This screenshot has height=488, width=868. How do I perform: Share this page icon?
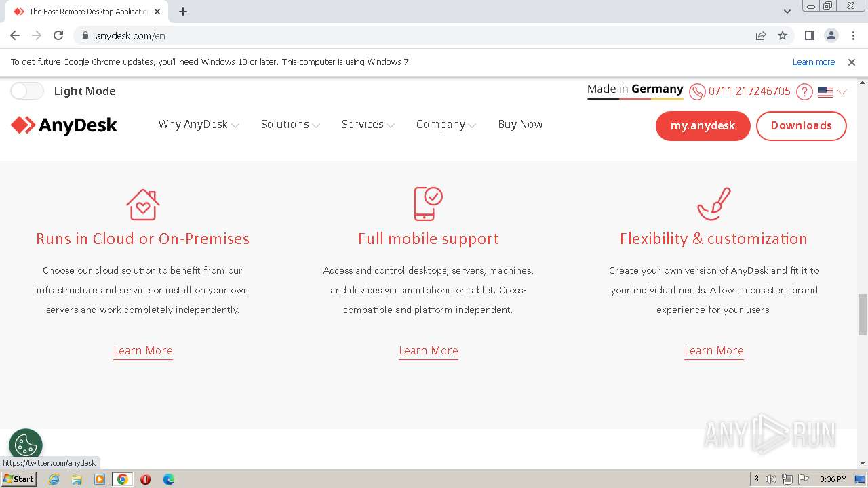[761, 35]
